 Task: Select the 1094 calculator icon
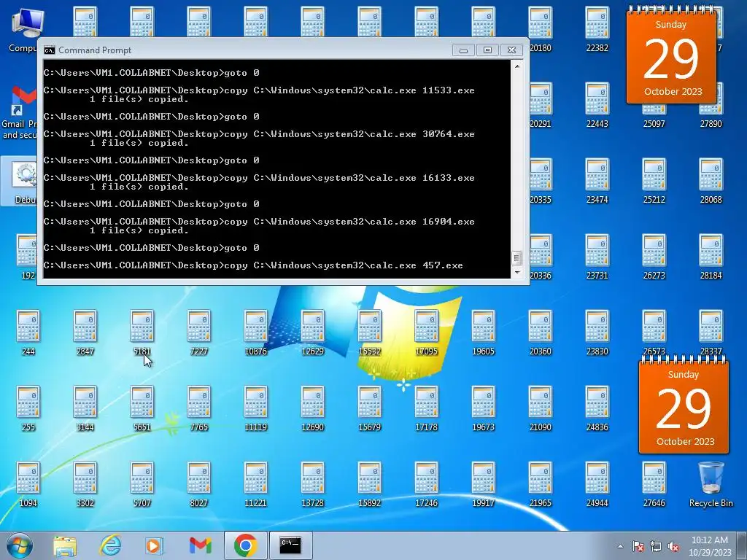[x=28, y=484]
